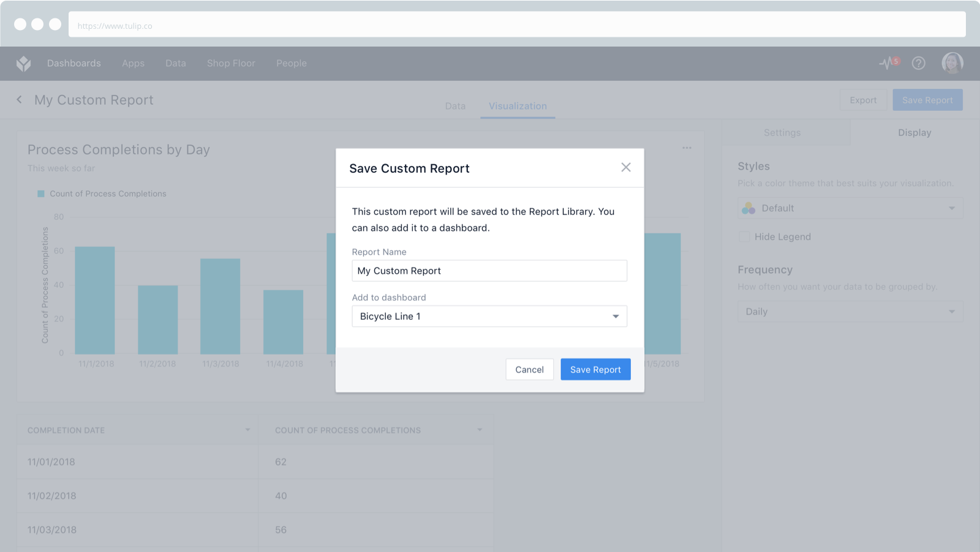Click the legend color square for Process Completions
The height and width of the screenshot is (552, 980).
[x=41, y=194]
